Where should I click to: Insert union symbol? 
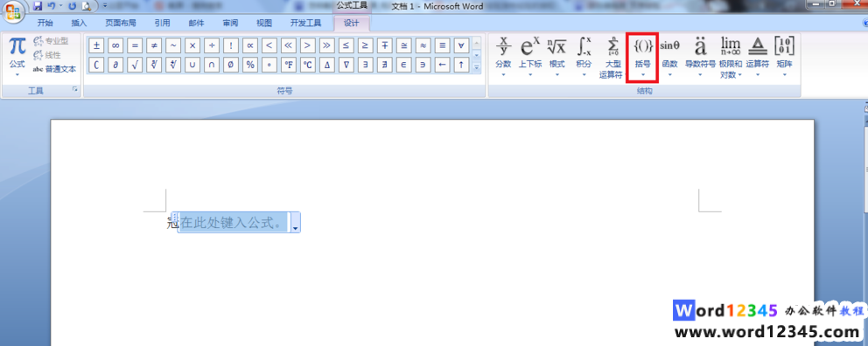(x=192, y=65)
